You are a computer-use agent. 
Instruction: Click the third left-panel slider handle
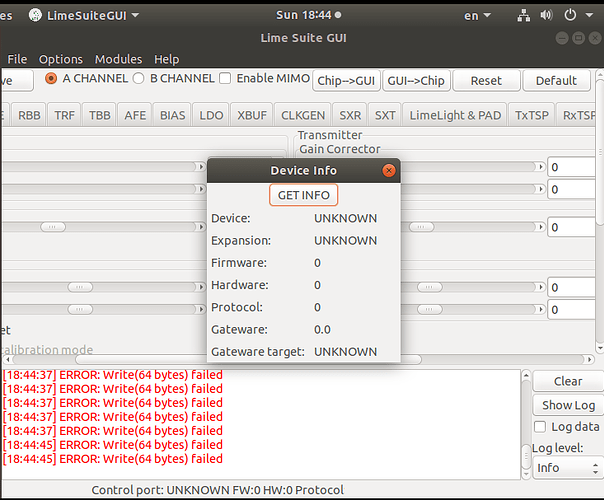pyautogui.click(x=53, y=227)
